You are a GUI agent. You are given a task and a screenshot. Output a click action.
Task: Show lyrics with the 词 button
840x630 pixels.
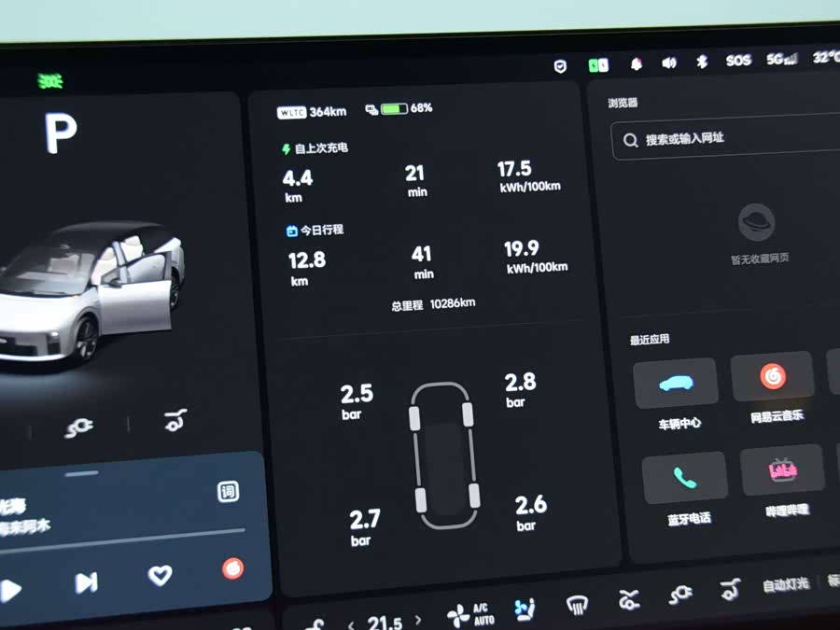229,491
